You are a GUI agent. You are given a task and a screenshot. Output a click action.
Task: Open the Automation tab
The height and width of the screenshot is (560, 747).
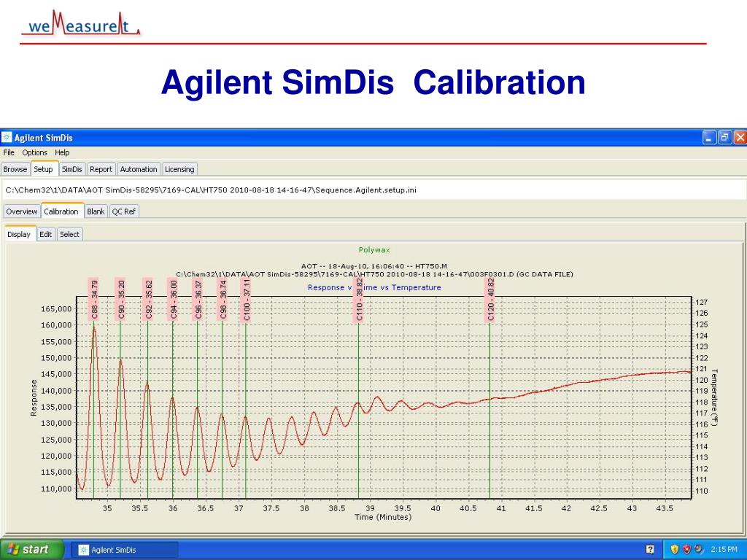click(139, 169)
